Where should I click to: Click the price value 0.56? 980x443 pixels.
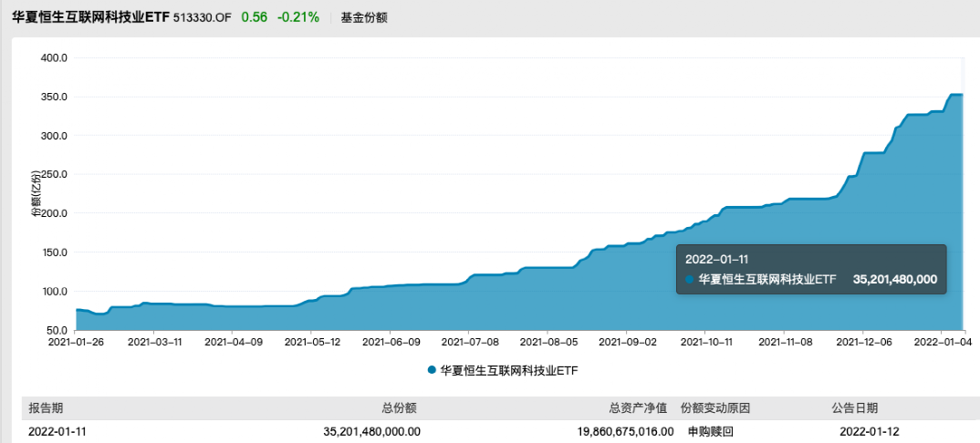pos(255,17)
